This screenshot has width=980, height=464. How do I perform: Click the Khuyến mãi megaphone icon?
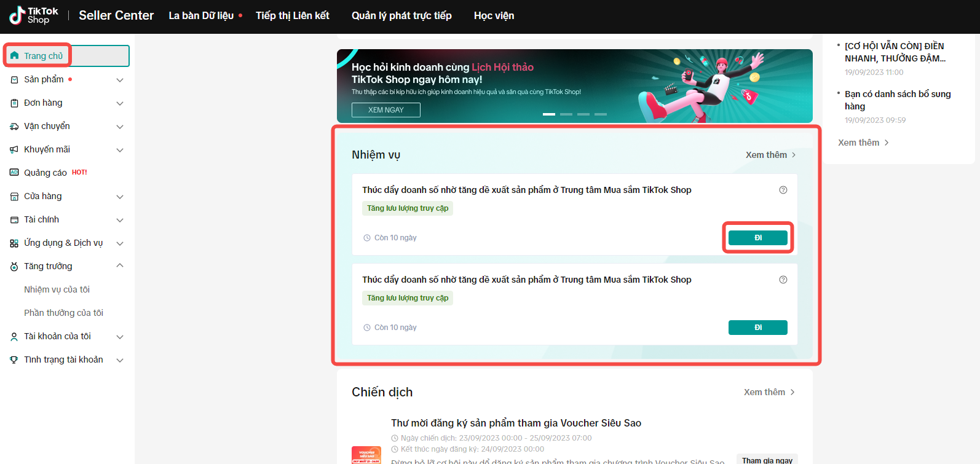tap(14, 150)
